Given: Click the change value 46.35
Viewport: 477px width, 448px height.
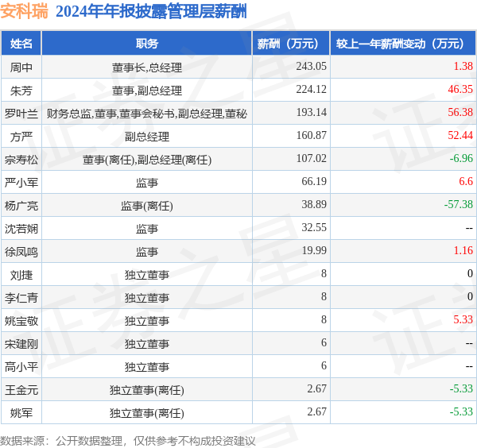Looking at the screenshot, I should tap(460, 89).
